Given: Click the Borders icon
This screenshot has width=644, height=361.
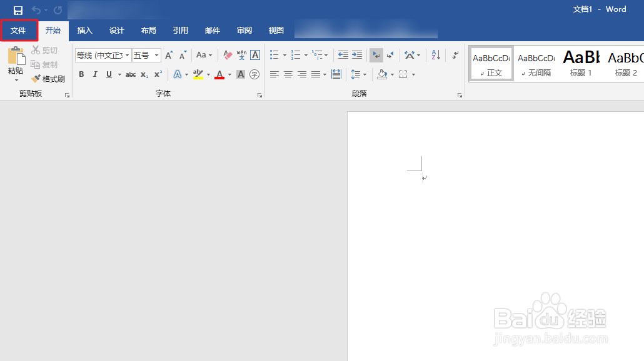Looking at the screenshot, I should click(x=403, y=74).
